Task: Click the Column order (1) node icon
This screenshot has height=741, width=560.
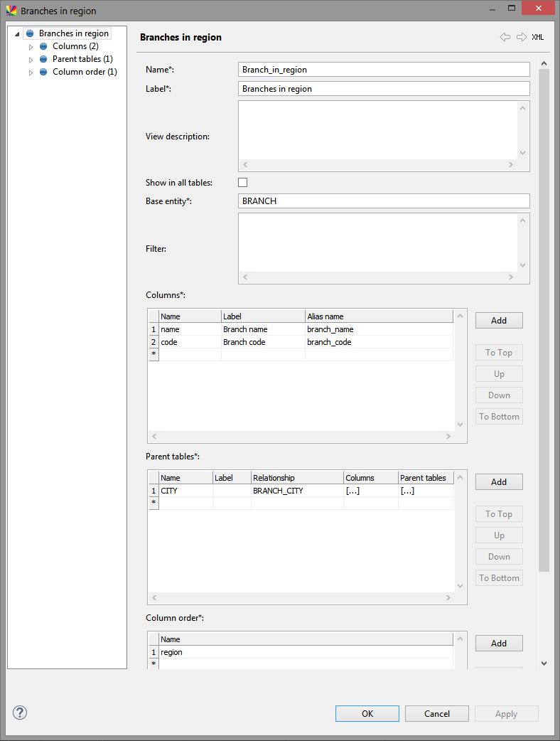Action: (43, 72)
